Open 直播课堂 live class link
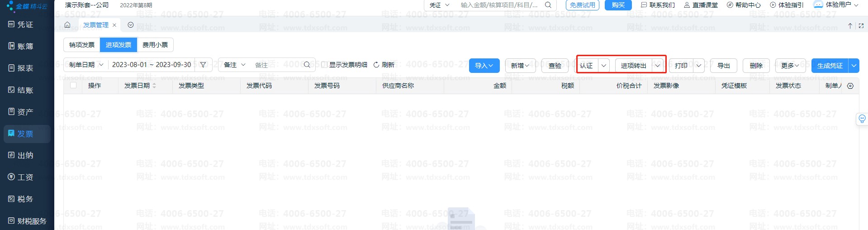This screenshot has width=868, height=230. (x=701, y=5)
